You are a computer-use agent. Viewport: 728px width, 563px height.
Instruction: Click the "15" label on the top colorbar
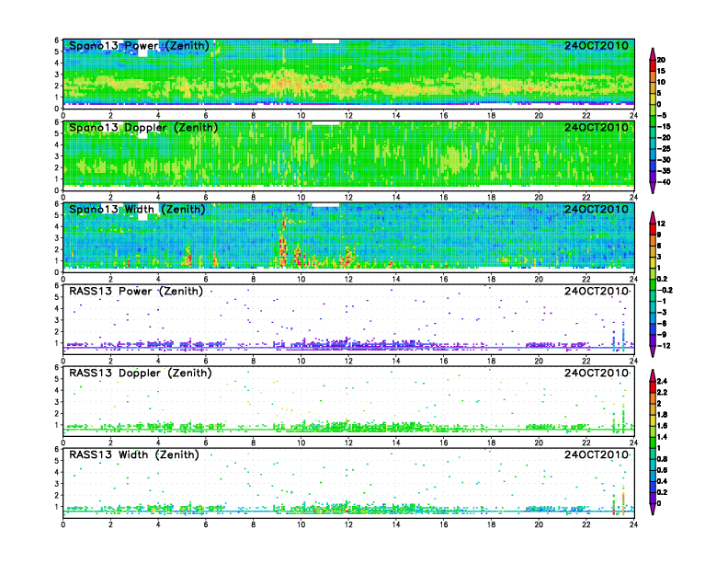[x=661, y=71]
